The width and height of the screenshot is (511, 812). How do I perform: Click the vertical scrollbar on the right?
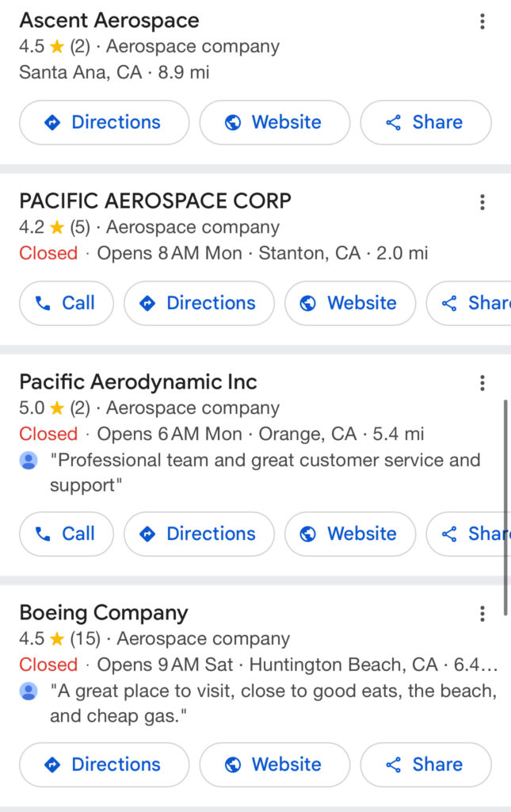coord(505,507)
